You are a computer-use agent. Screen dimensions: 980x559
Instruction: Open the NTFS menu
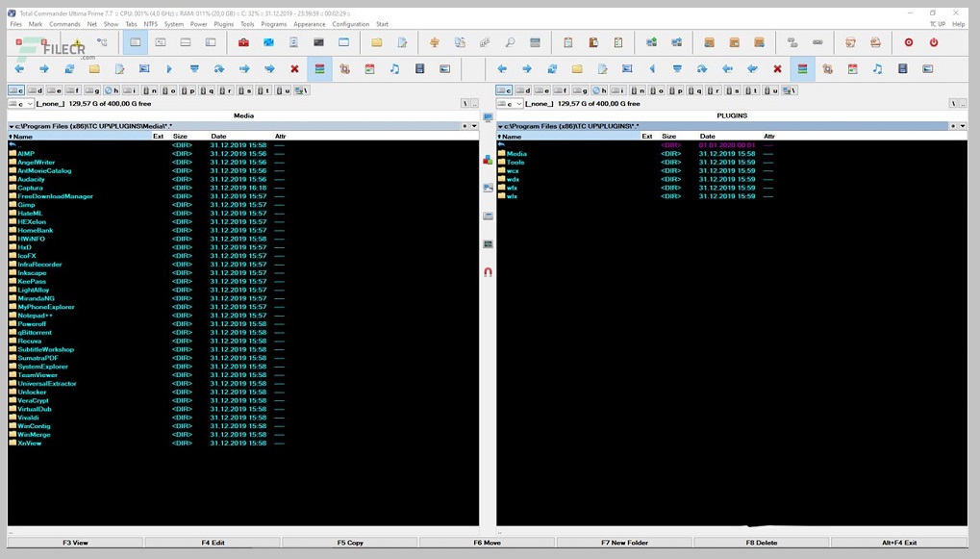[x=151, y=24]
